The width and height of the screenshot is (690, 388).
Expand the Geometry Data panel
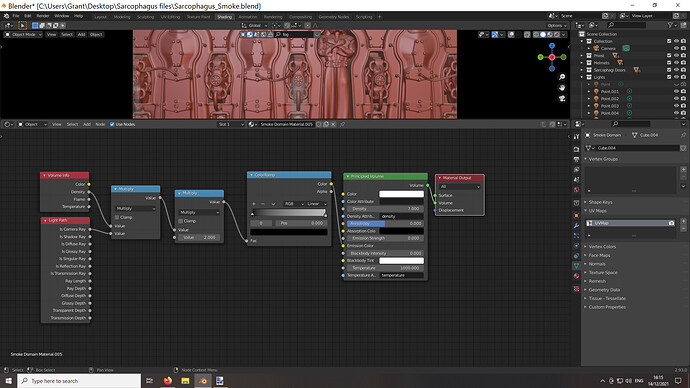(x=604, y=290)
